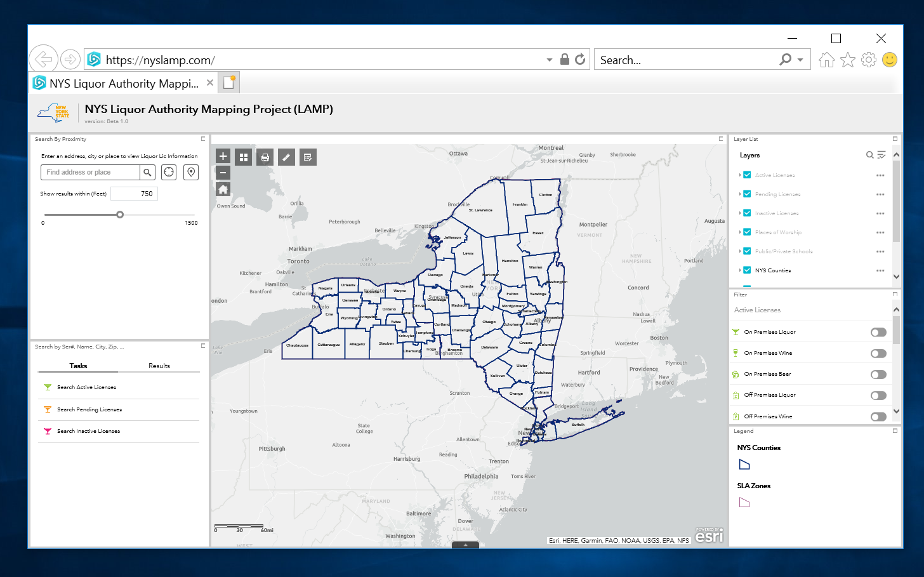Expand the Places of Worship layer
The width and height of the screenshot is (924, 577).
click(740, 232)
